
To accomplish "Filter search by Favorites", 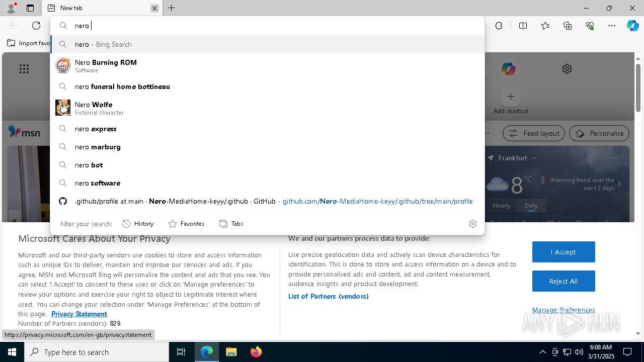I will click(186, 224).
